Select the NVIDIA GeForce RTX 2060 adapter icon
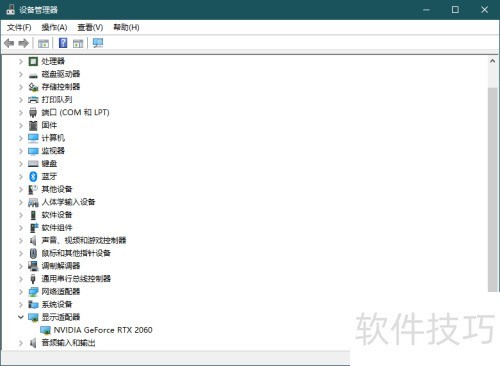The width and height of the screenshot is (500, 366). [x=45, y=330]
